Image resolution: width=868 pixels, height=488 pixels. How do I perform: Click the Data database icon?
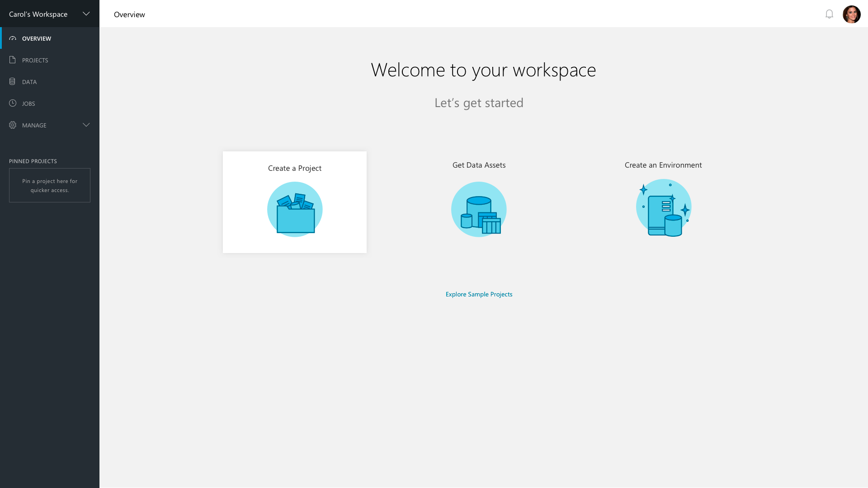tap(13, 82)
